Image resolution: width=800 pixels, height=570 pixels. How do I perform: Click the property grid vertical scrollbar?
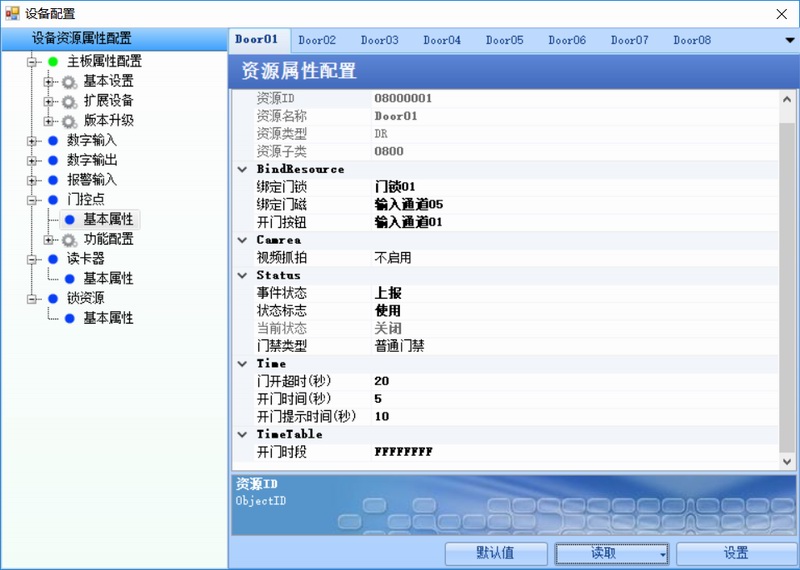pyautogui.click(x=788, y=280)
